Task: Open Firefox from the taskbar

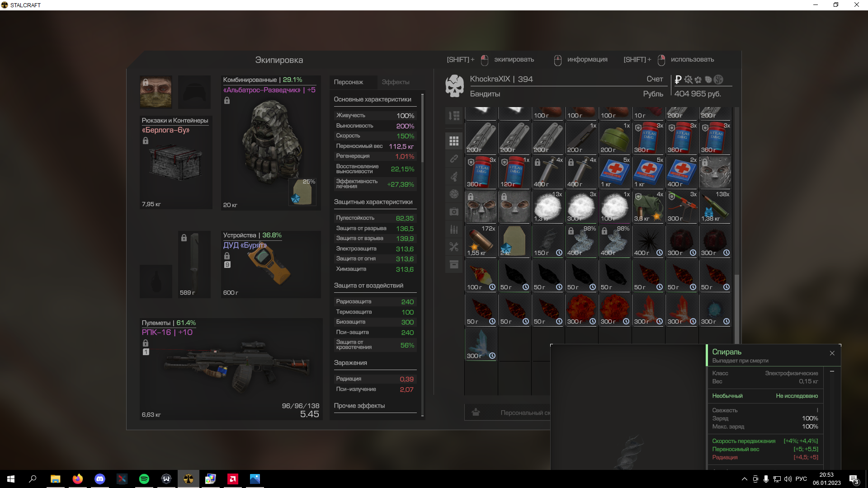Action: 78,479
